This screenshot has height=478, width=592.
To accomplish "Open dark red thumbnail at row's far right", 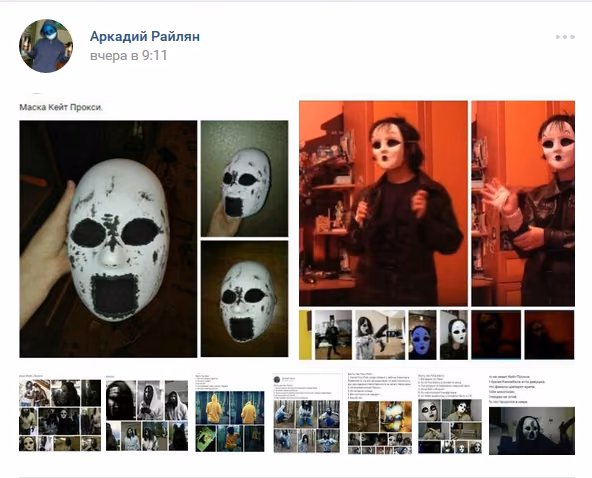I will tap(549, 335).
